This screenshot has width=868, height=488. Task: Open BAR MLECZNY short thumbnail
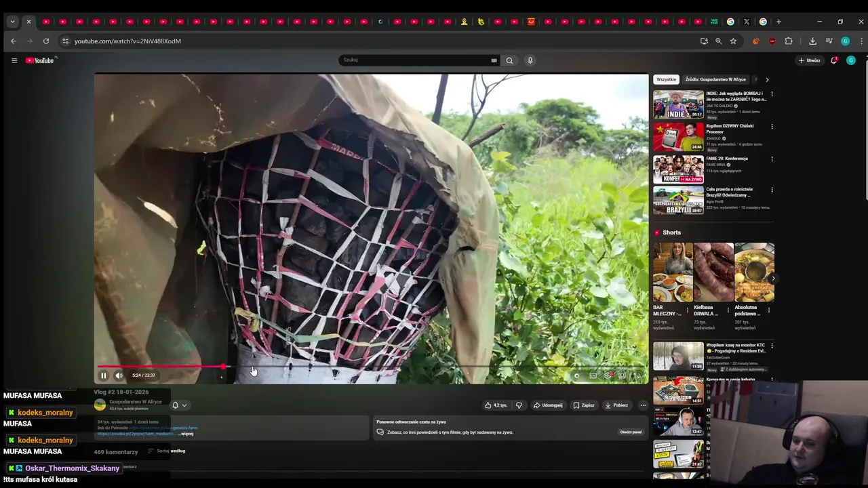point(673,272)
